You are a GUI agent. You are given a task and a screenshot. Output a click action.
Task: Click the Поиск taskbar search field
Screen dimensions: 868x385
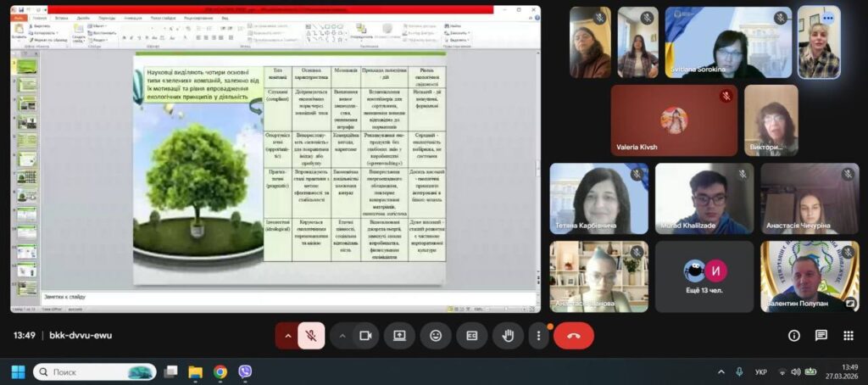coord(94,371)
